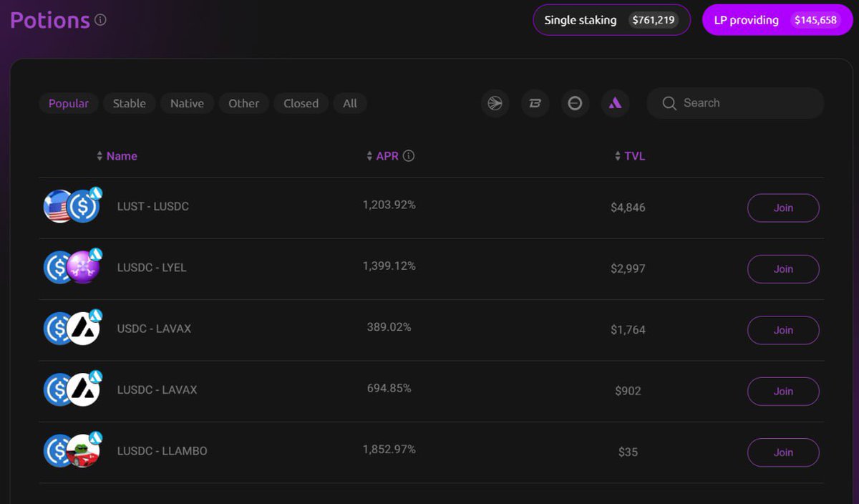859x504 pixels.
Task: Click the $2,997 TVL value
Action: coord(628,268)
